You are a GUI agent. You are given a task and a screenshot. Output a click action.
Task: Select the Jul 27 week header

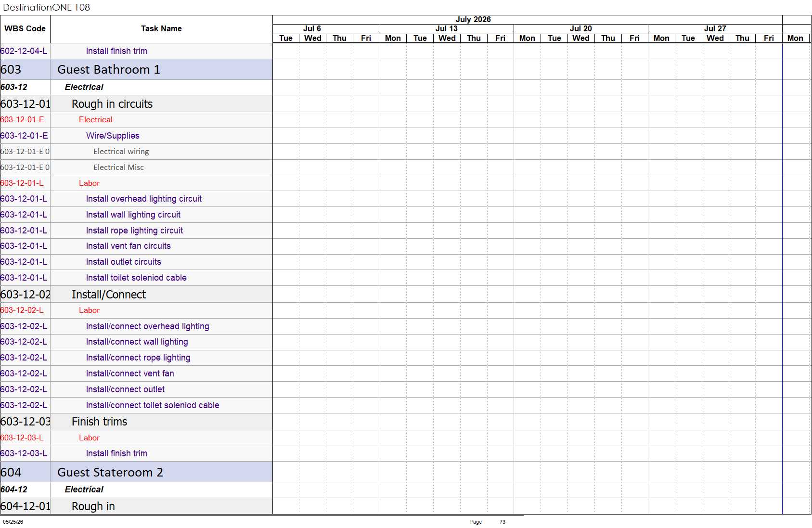(x=715, y=28)
